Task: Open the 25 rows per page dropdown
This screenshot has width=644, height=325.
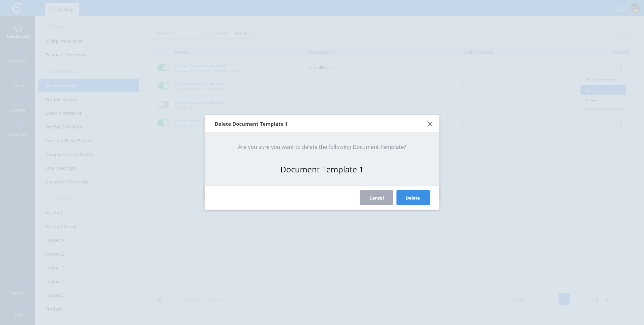Action: (x=166, y=299)
